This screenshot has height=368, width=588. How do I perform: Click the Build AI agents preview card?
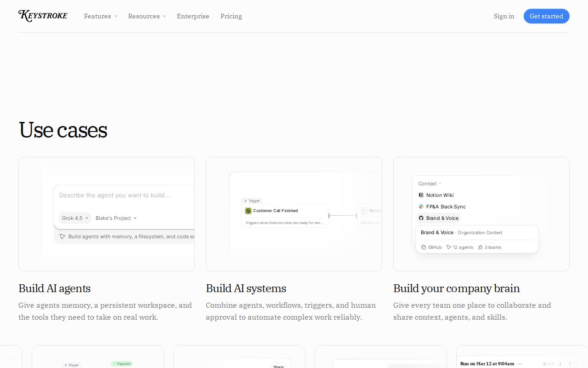click(107, 214)
